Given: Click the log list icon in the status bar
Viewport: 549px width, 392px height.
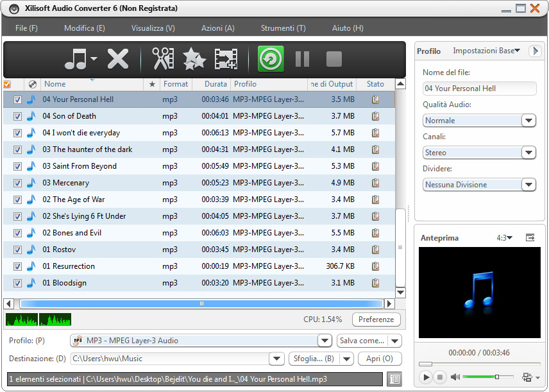Looking at the screenshot, I should pyautogui.click(x=394, y=379).
